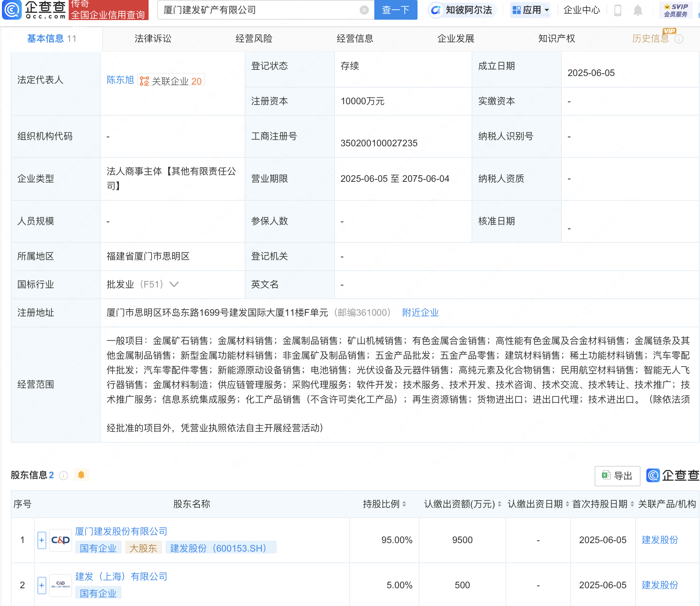The width and height of the screenshot is (700, 606).
Task: Open notifications bell in header
Action: coord(638,10)
